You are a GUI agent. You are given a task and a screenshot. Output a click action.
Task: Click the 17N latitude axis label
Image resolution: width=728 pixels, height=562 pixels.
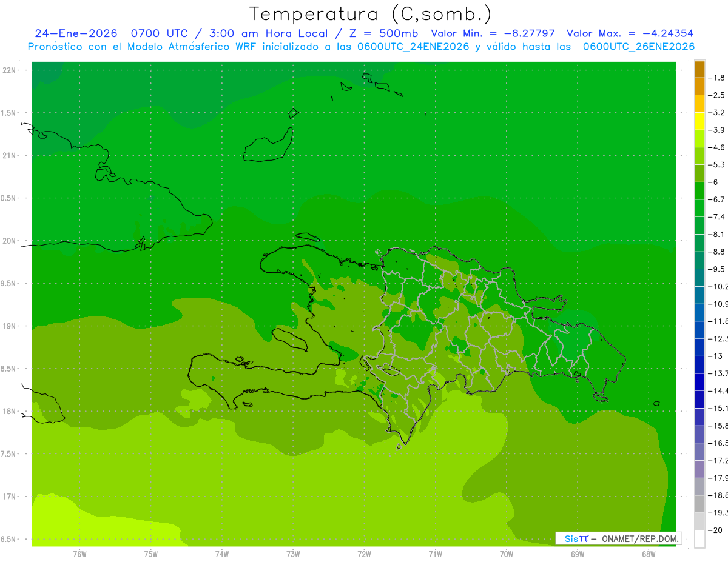coord(10,497)
